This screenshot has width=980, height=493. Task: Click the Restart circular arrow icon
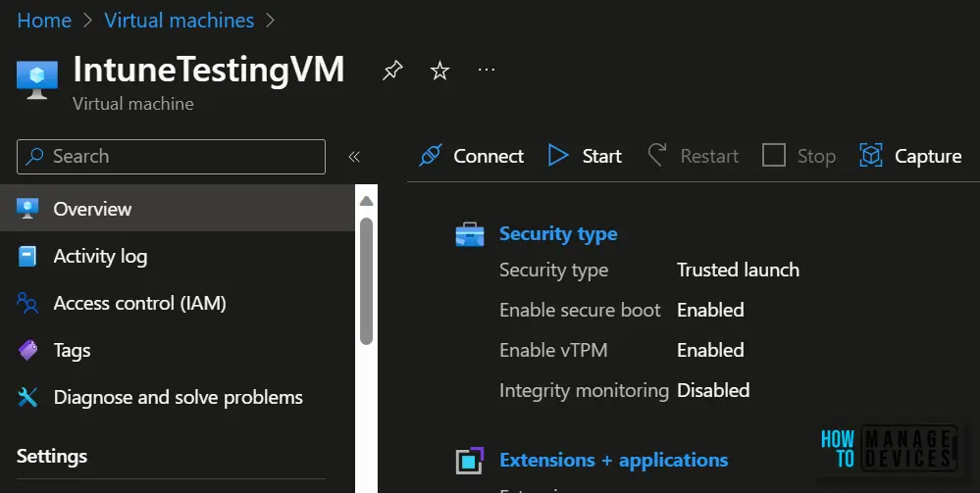(x=657, y=156)
